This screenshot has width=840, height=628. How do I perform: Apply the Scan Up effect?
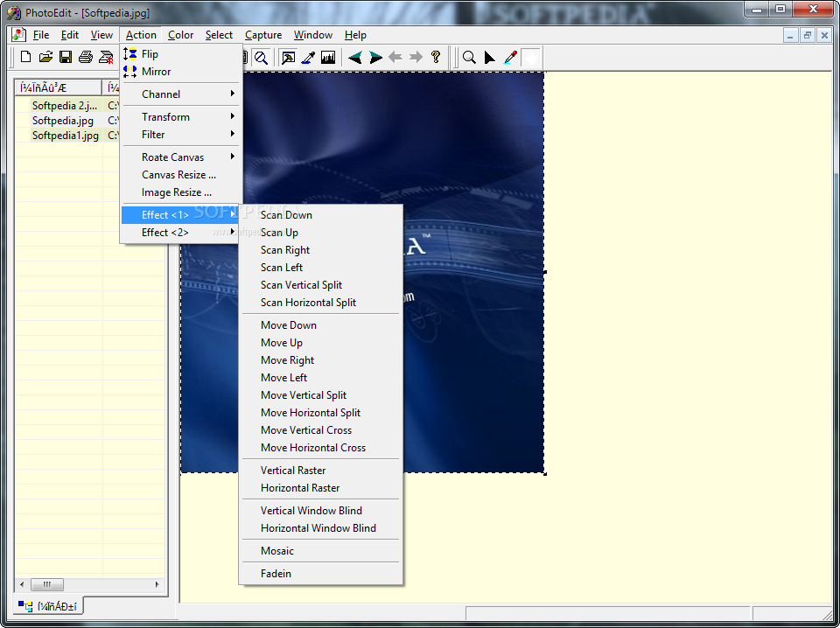click(321, 233)
